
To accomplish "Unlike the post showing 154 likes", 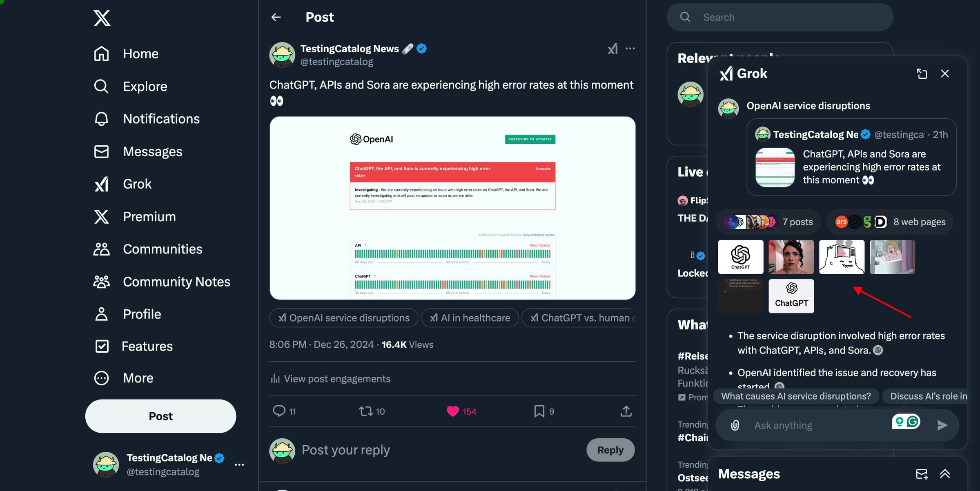I will click(x=452, y=411).
